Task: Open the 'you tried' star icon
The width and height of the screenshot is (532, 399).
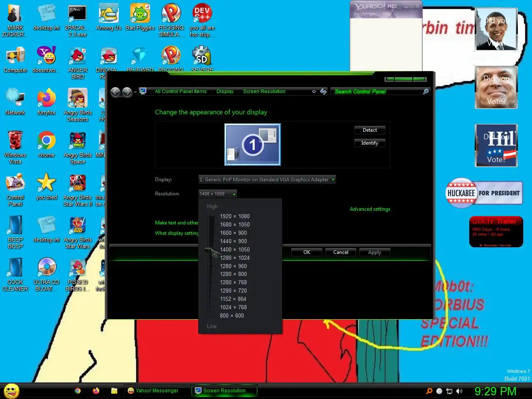Action: 46,187
